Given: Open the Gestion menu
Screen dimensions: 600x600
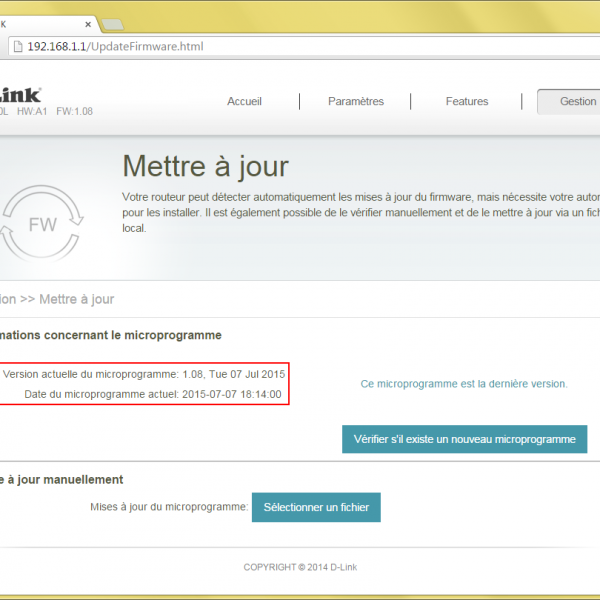Looking at the screenshot, I should pos(574,101).
